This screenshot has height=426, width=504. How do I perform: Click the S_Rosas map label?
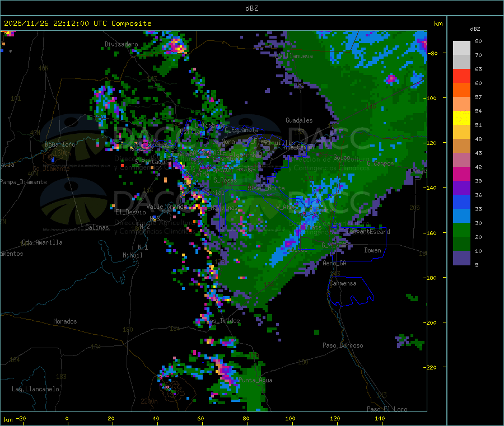(x=225, y=180)
